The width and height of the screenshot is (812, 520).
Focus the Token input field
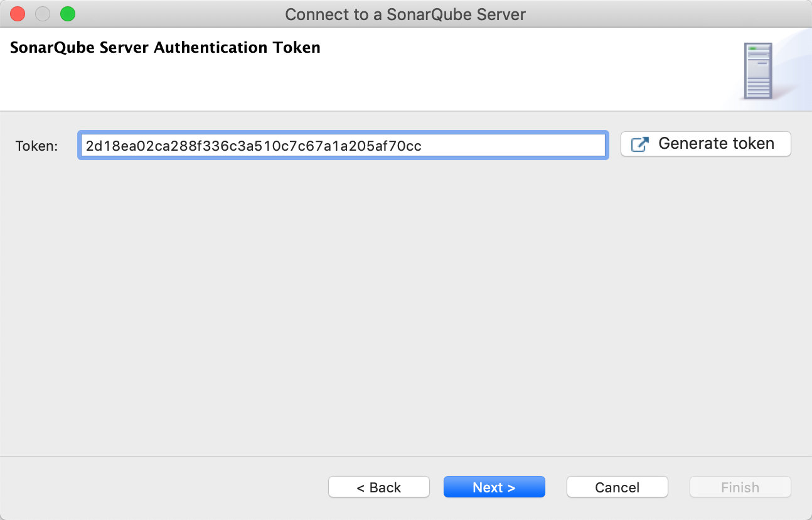coord(342,146)
